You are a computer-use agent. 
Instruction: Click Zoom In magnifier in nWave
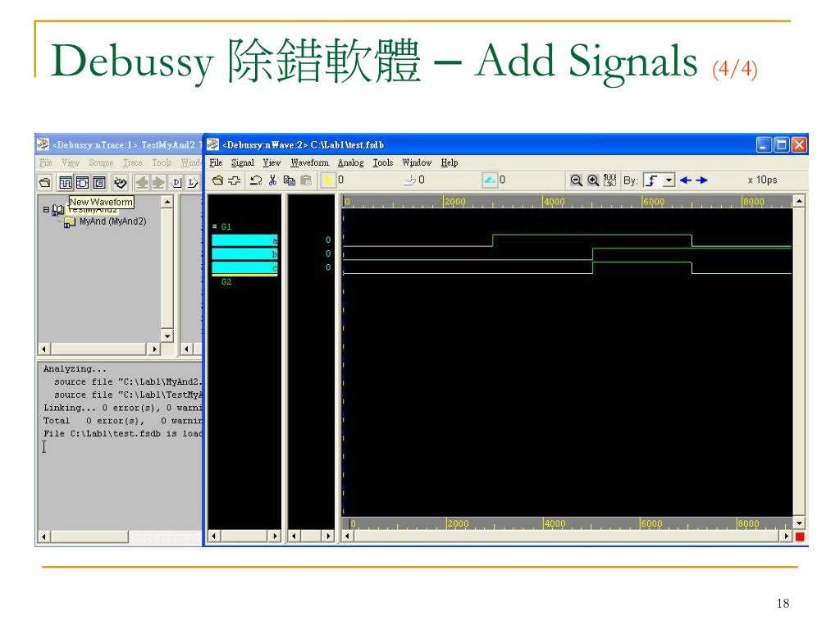coord(593,180)
